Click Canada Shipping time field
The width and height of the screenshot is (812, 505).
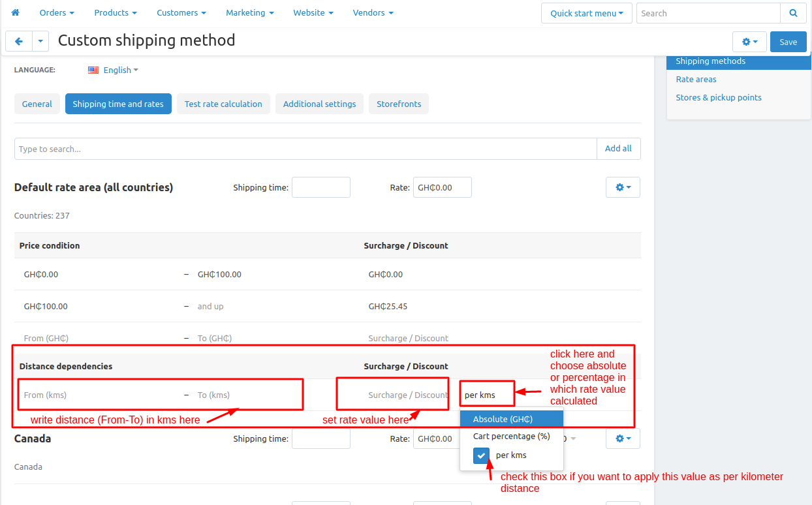pyautogui.click(x=321, y=438)
